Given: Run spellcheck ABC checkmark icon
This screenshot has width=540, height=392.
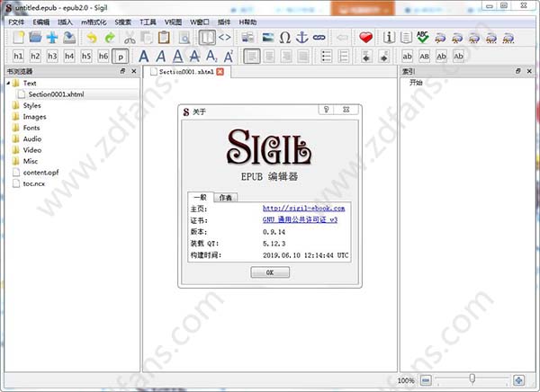Looking at the screenshot, I should (x=423, y=38).
